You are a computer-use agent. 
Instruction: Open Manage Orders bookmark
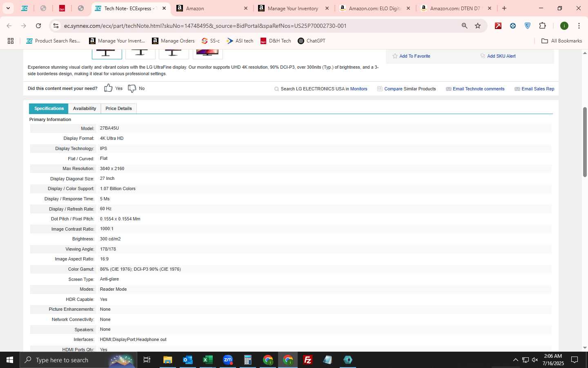pos(173,41)
